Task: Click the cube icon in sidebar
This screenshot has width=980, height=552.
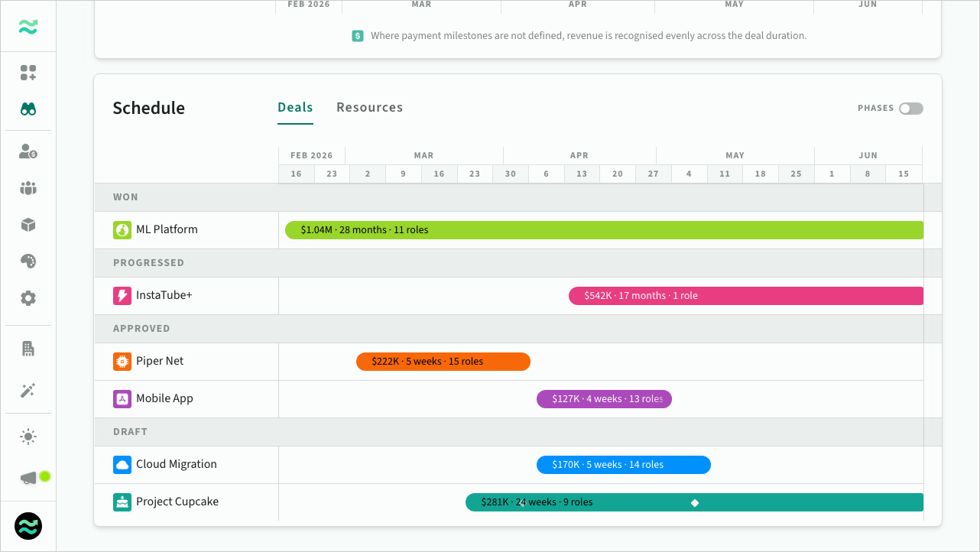Action: pos(28,225)
